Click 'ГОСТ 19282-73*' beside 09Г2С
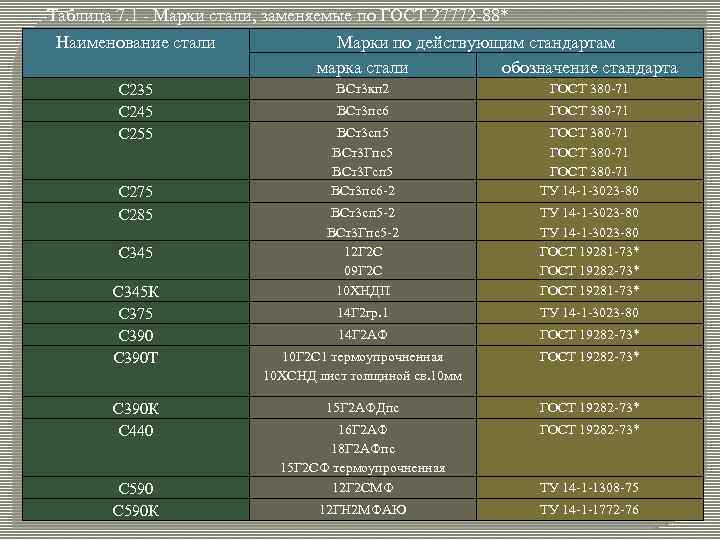The height and width of the screenshot is (540, 720). pos(589,271)
